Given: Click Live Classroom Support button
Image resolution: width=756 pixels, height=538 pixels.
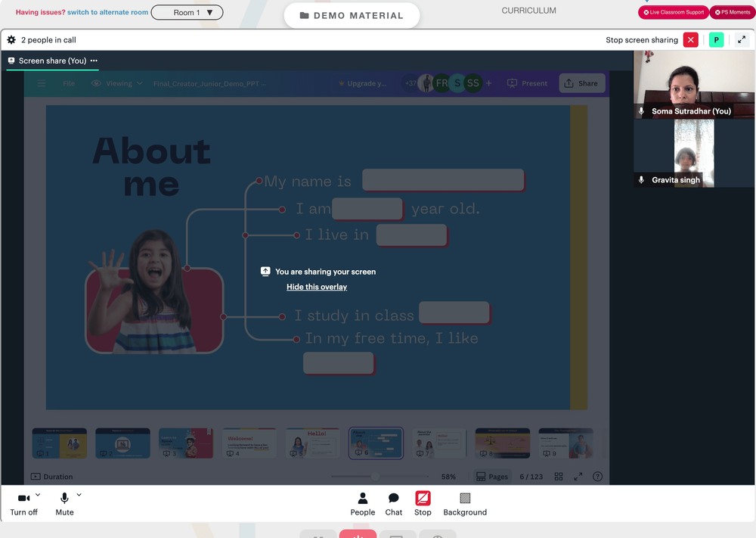Looking at the screenshot, I should click(674, 12).
